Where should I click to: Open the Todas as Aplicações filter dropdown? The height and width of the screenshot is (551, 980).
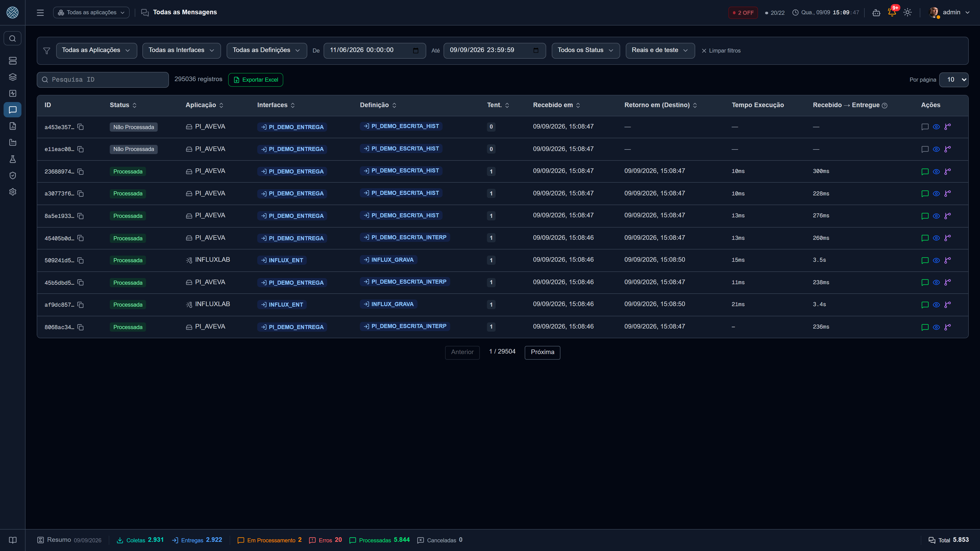(97, 51)
